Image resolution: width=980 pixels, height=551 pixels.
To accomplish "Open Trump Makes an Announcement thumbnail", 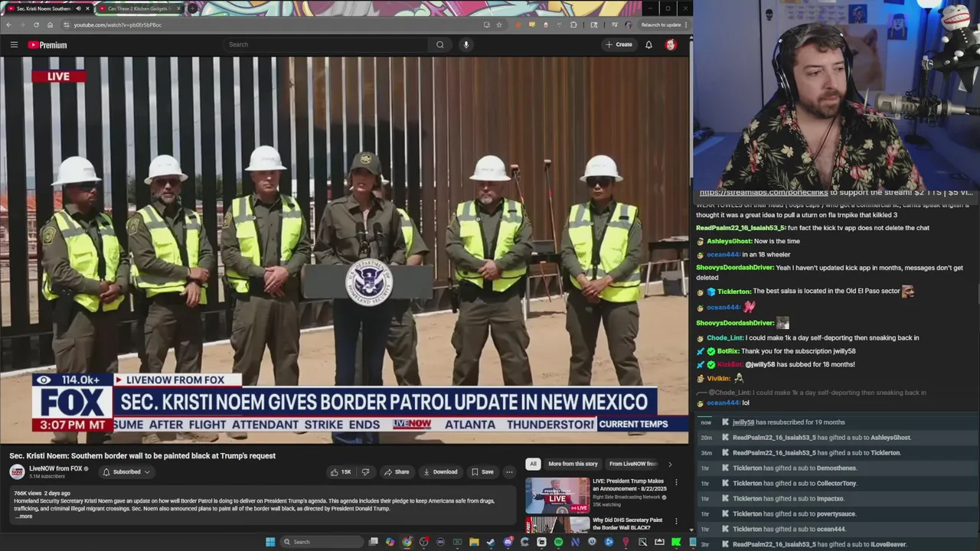I will [557, 496].
